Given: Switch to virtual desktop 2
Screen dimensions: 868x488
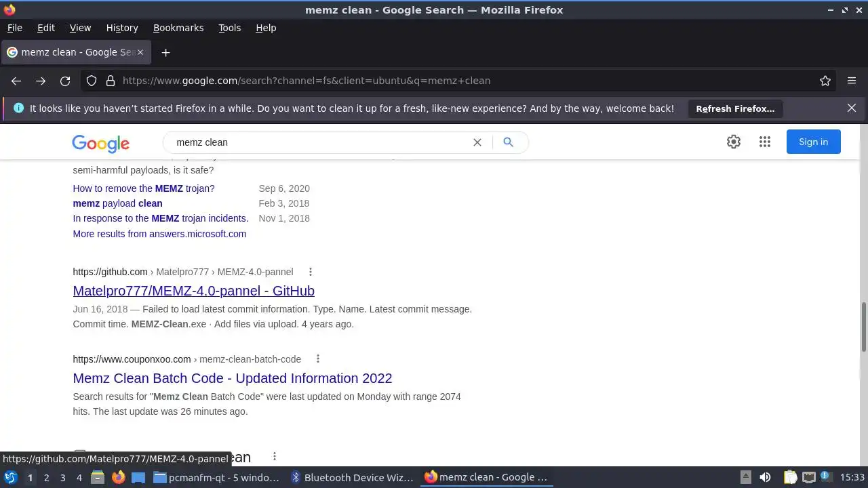Looking at the screenshot, I should click(46, 477).
